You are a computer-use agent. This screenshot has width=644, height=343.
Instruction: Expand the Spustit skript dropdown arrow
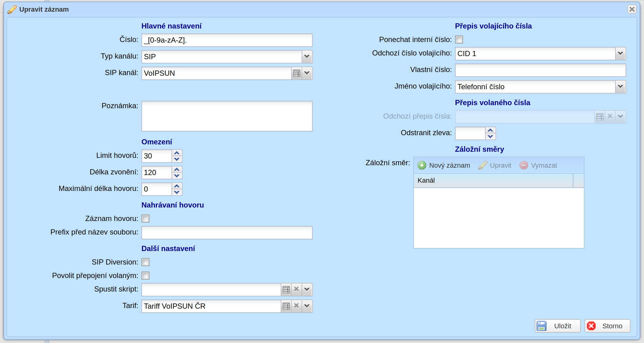click(307, 289)
